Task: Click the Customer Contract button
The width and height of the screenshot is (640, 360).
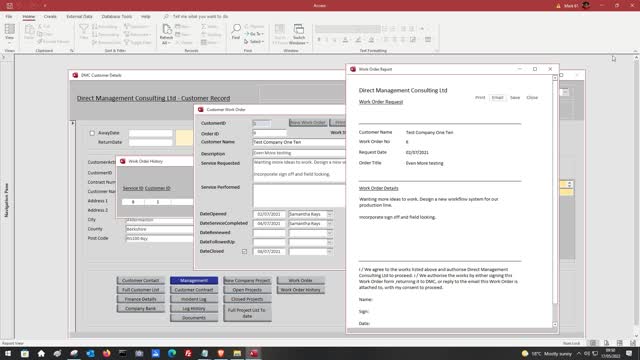Action: 194,290
